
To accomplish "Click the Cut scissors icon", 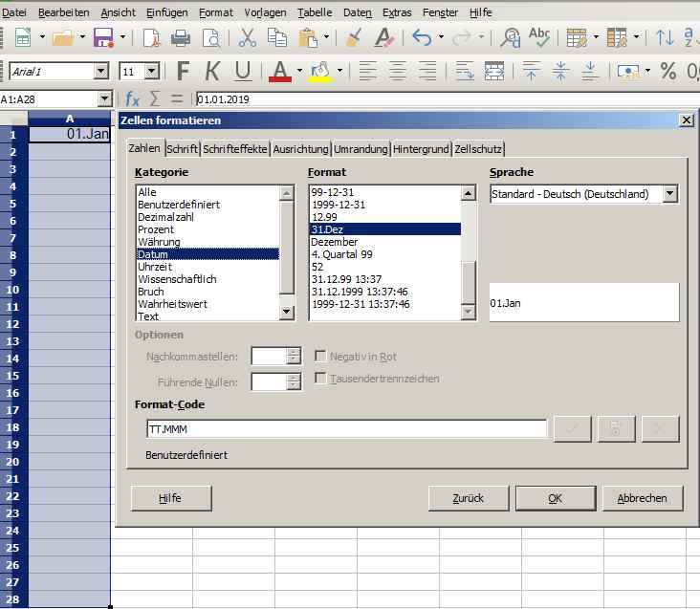I will coord(247,38).
